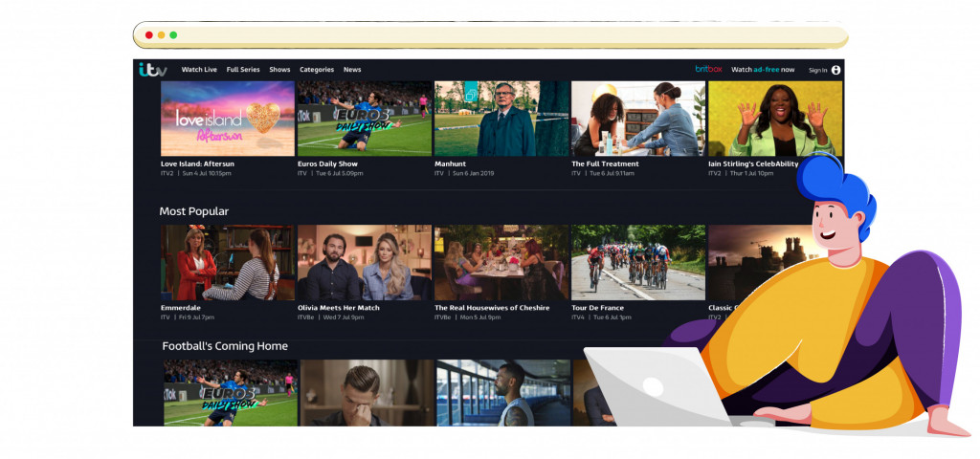The width and height of the screenshot is (980, 459).
Task: Open Olivia Meets Her Match thumbnail
Action: pyautogui.click(x=365, y=262)
